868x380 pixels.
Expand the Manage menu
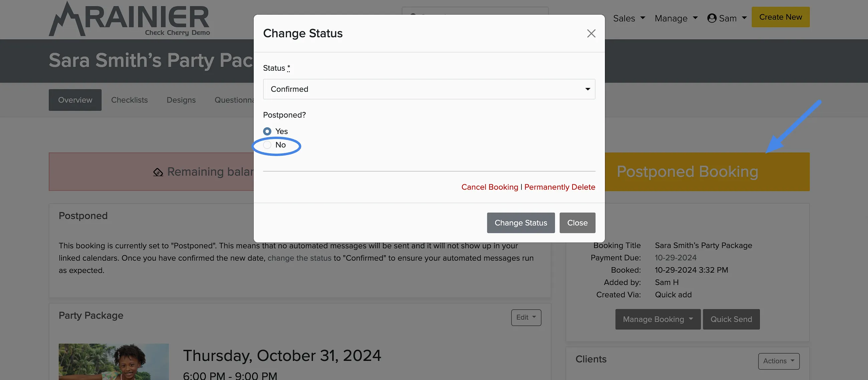coord(676,18)
